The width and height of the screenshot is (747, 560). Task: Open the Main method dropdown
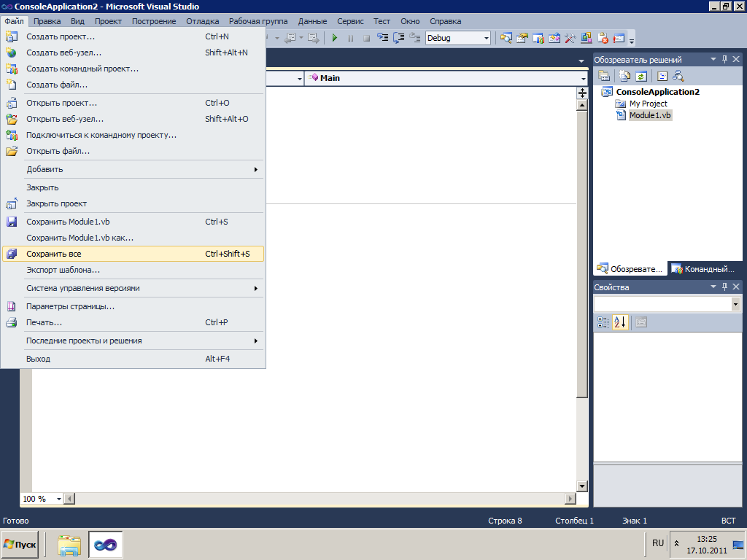pos(583,79)
